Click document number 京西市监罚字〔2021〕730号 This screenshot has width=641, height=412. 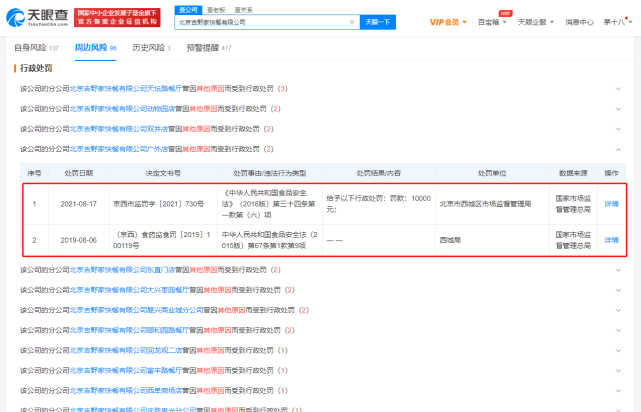coord(158,204)
